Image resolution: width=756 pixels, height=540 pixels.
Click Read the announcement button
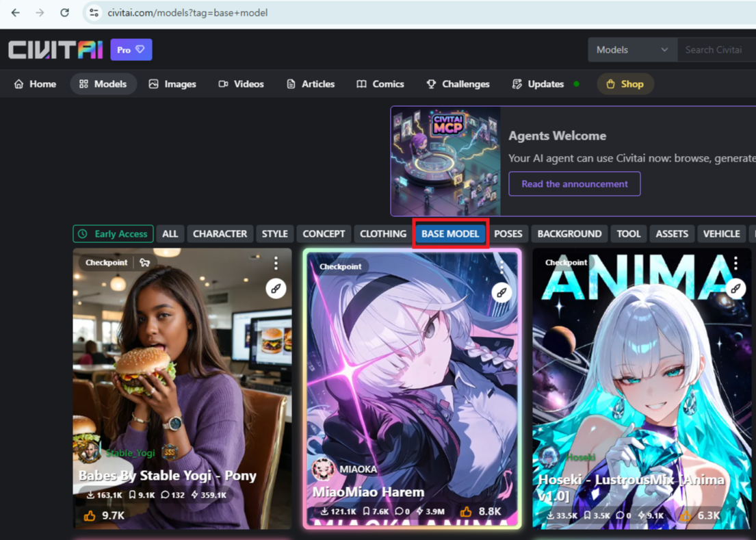(574, 183)
